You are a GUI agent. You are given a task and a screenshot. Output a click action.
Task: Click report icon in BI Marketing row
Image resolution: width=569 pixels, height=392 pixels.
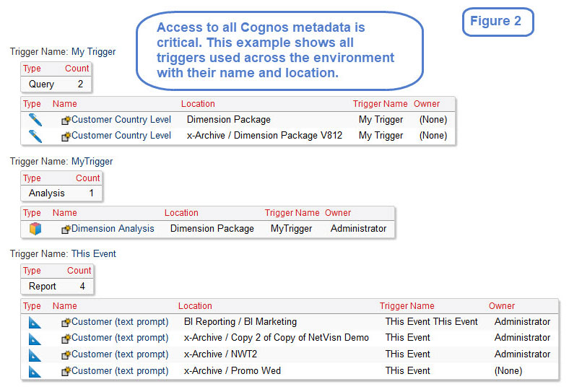coord(35,322)
